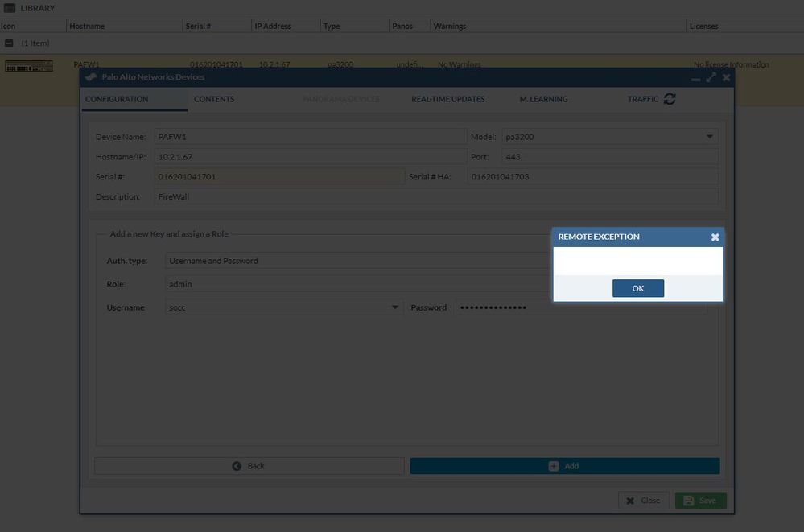This screenshot has width=804, height=532.
Task: Click the pa3200 type cell in Library
Action: pos(340,64)
